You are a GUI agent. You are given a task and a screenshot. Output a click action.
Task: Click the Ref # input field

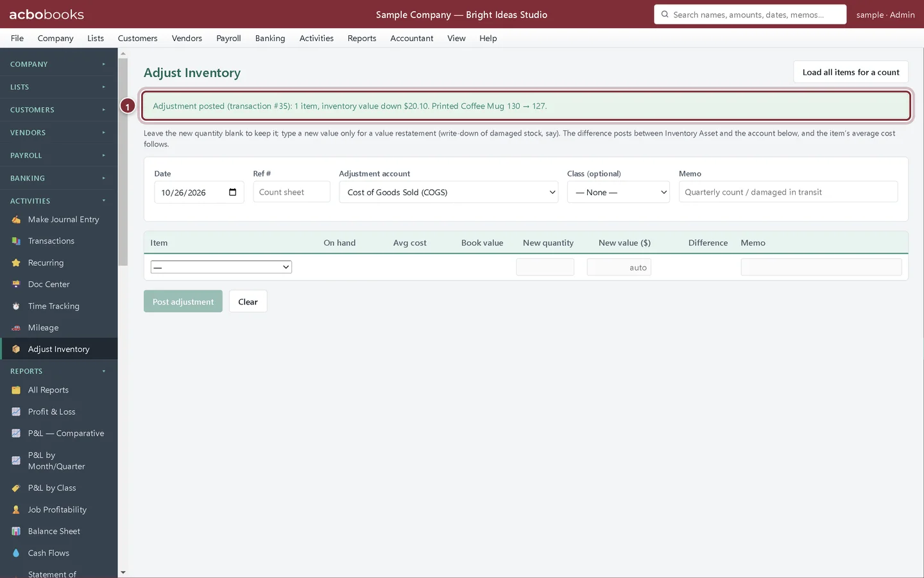(x=291, y=192)
